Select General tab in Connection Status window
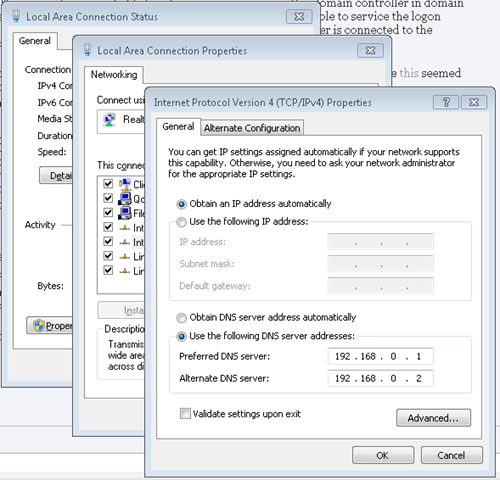The height and width of the screenshot is (480, 500). (35, 41)
